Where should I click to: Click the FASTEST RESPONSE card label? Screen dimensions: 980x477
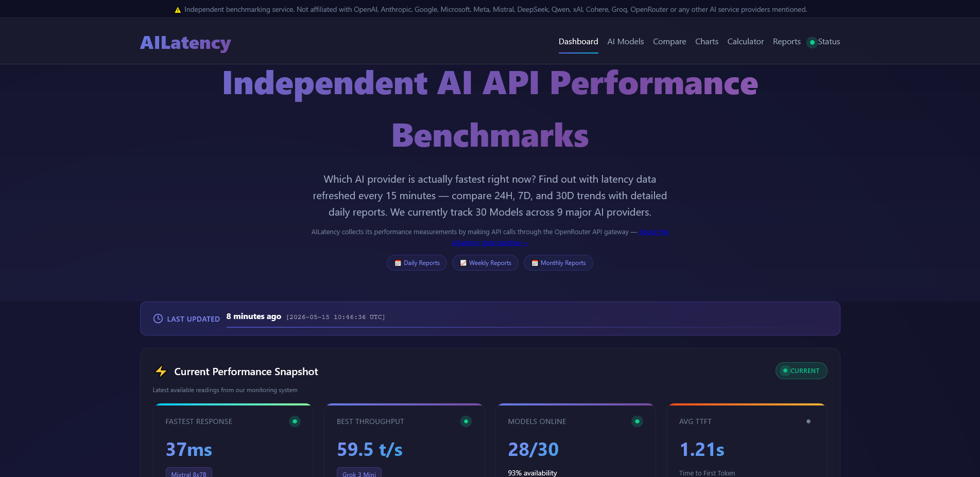(x=199, y=421)
